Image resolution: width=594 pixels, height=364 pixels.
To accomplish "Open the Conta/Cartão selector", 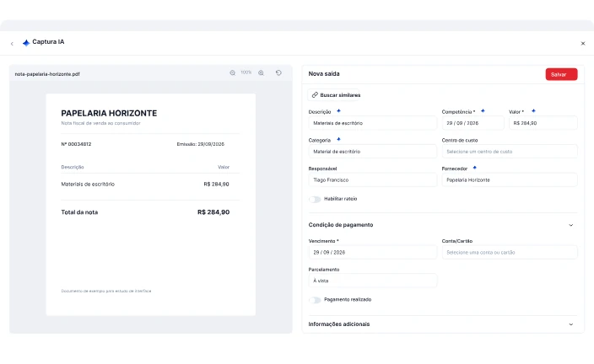I will [x=510, y=252].
